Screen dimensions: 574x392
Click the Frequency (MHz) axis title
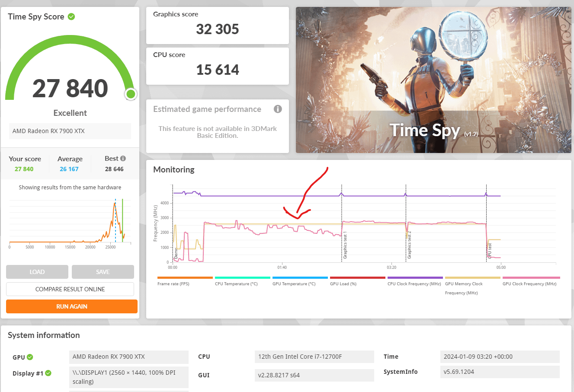156,223
